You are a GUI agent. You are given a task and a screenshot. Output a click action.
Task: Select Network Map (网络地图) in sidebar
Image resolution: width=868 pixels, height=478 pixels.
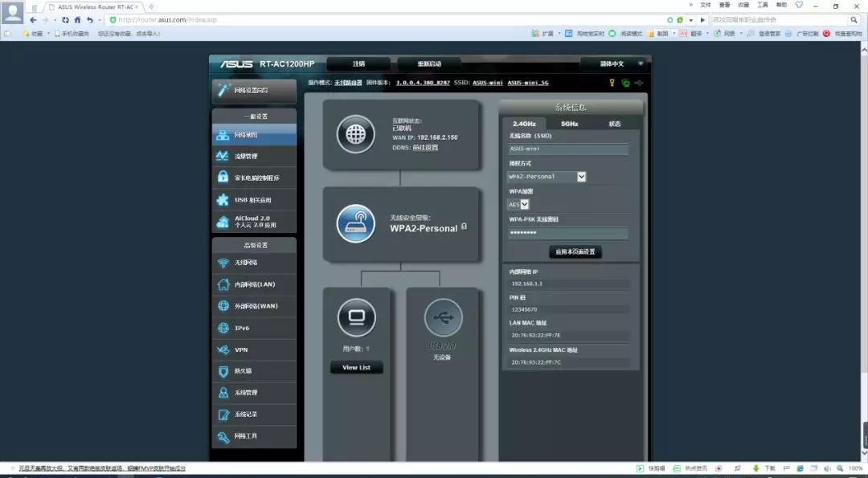[254, 135]
